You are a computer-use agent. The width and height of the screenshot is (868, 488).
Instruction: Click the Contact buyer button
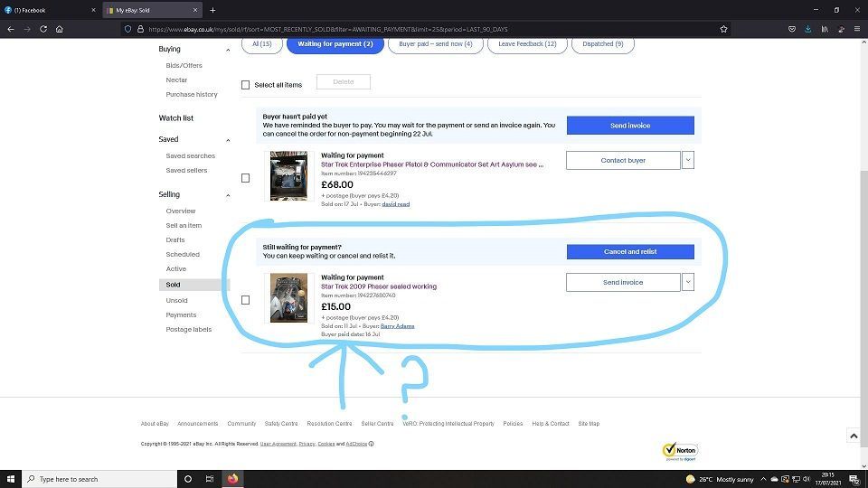coord(623,161)
